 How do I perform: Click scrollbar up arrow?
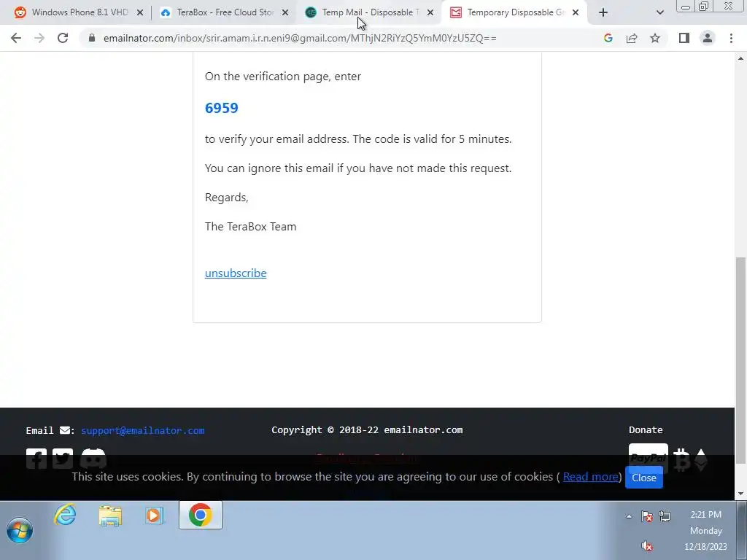pyautogui.click(x=740, y=58)
